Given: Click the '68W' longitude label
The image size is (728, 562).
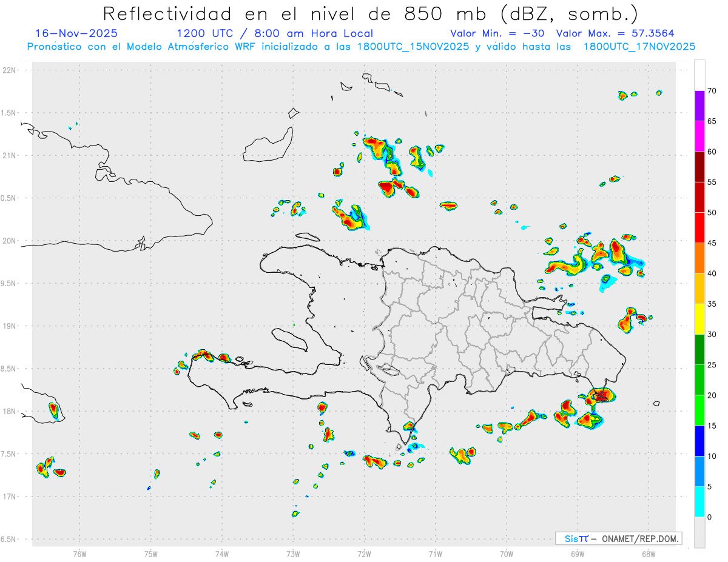Looking at the screenshot, I should (x=649, y=554).
